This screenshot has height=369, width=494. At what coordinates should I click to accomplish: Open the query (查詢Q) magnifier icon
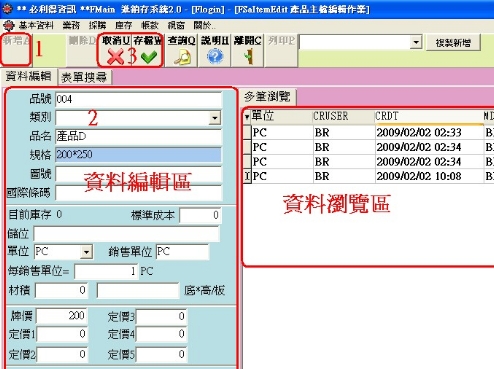182,57
